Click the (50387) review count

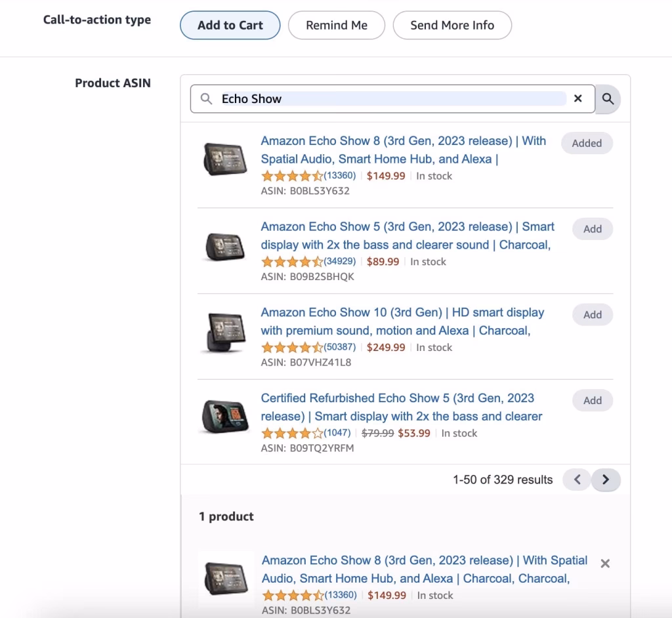pos(340,347)
